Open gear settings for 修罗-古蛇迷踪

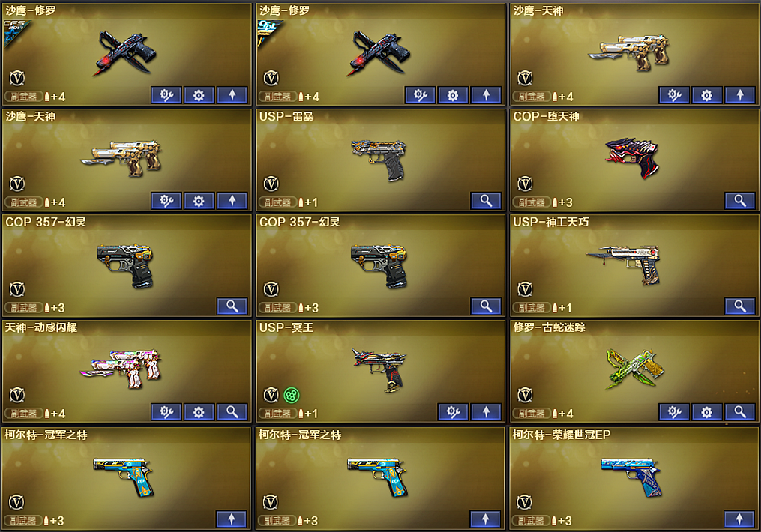(706, 412)
